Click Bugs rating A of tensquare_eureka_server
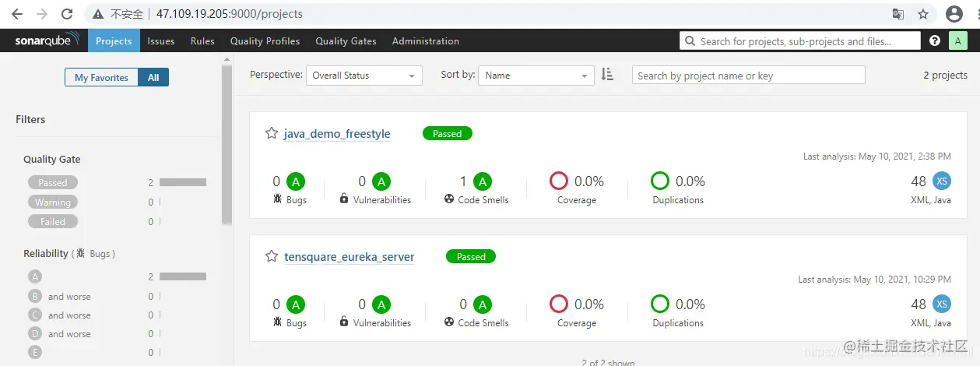This screenshot has width=980, height=366. (x=296, y=304)
